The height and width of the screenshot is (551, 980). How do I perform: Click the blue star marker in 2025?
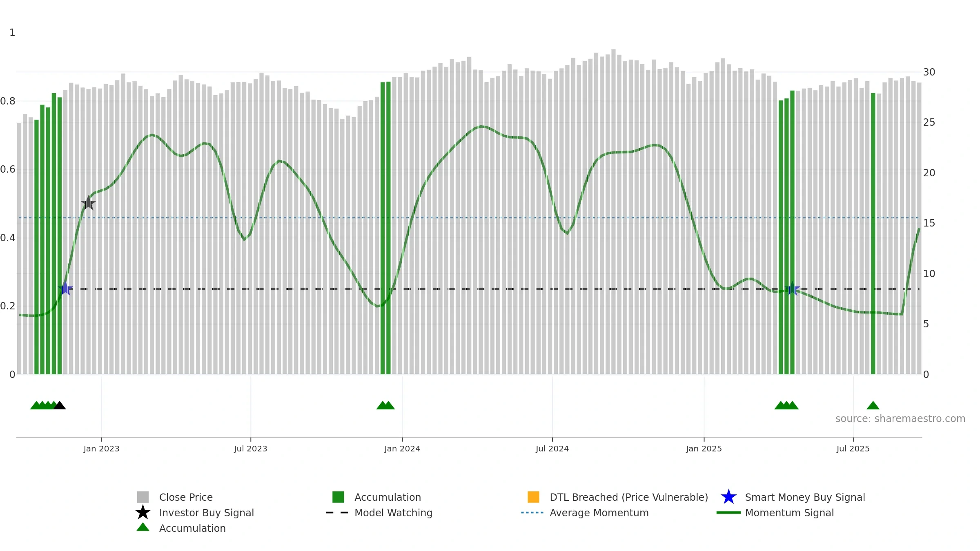click(x=792, y=289)
